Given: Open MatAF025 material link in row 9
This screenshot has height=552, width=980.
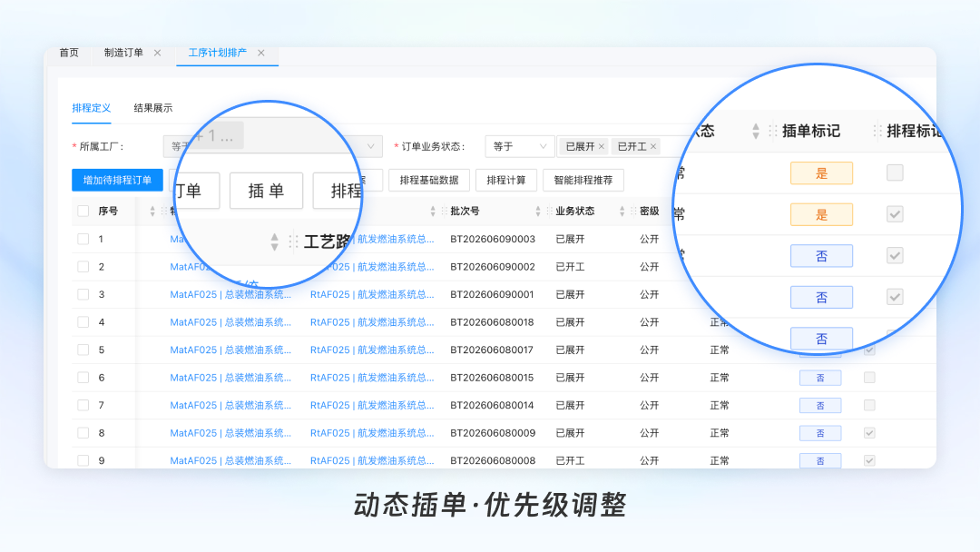Looking at the screenshot, I should 230,460.
